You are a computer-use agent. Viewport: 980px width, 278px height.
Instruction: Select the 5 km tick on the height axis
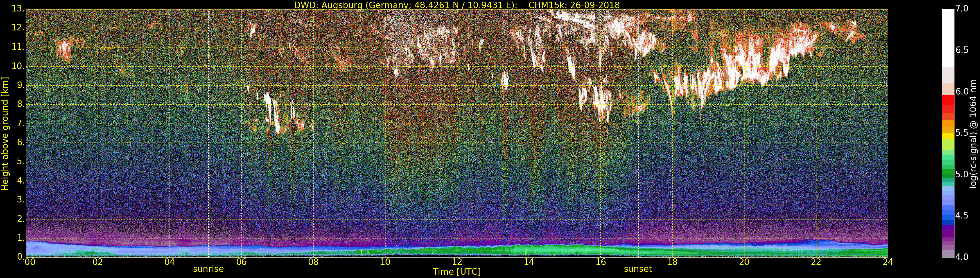pyautogui.click(x=19, y=162)
